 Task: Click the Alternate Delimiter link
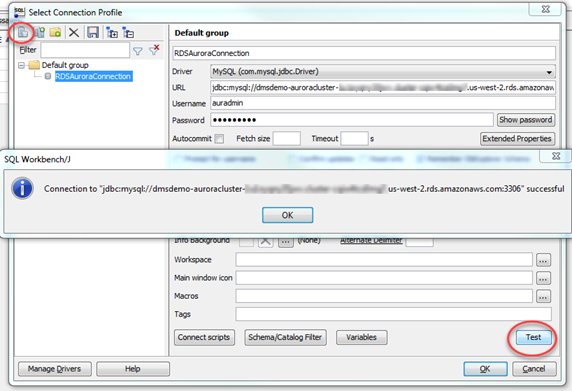pyautogui.click(x=371, y=240)
